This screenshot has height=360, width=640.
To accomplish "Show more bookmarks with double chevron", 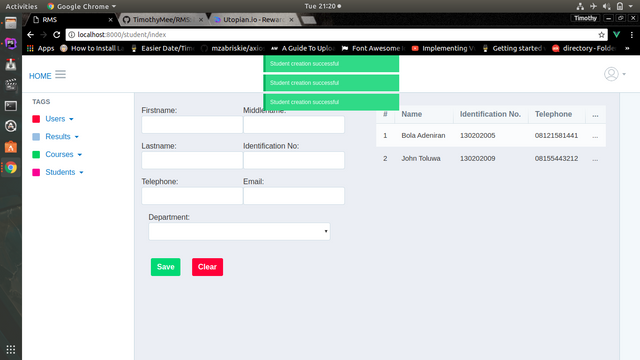I will click(627, 48).
